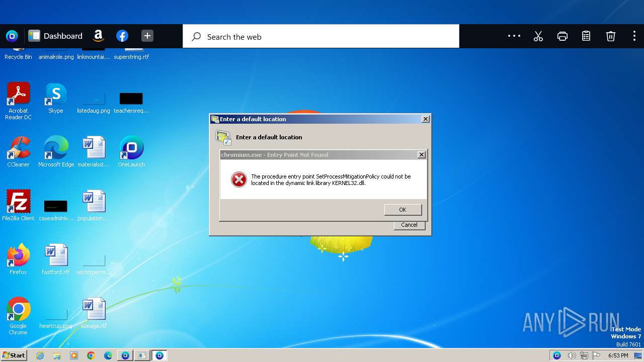This screenshot has width=644, height=362.
Task: Open the volume control in system tray
Action: coord(572,355)
